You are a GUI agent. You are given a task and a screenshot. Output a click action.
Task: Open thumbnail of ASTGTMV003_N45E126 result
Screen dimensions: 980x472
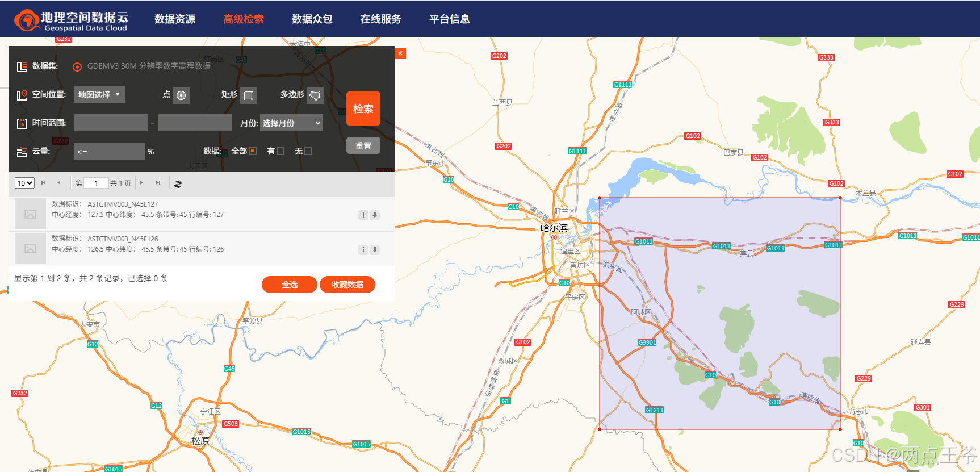30,249
